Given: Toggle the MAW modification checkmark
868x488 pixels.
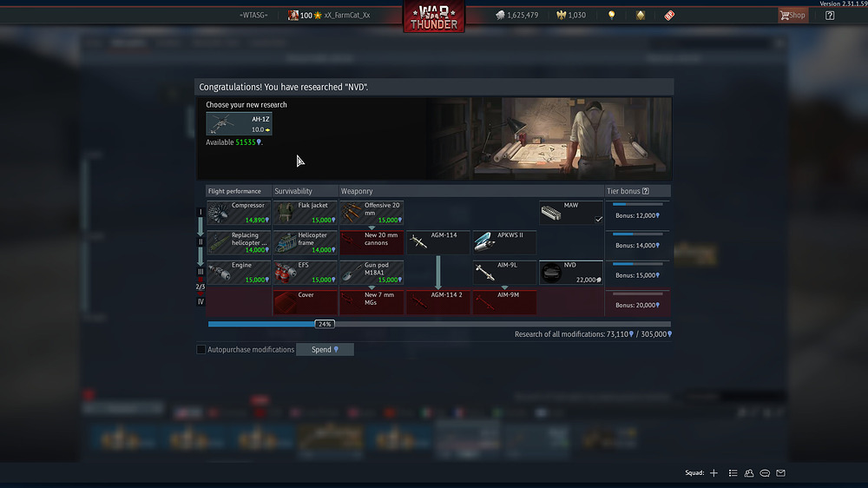Looking at the screenshot, I should click(596, 220).
